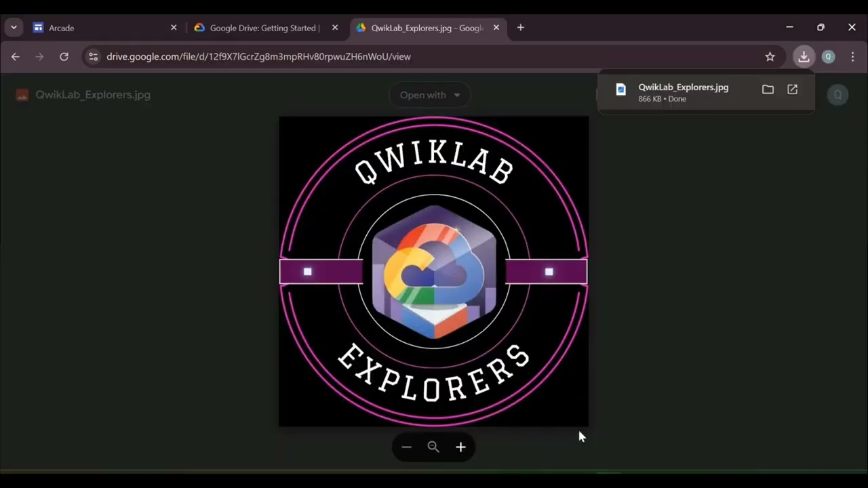Zoom out of the image preview
868x488 pixels.
tap(406, 447)
